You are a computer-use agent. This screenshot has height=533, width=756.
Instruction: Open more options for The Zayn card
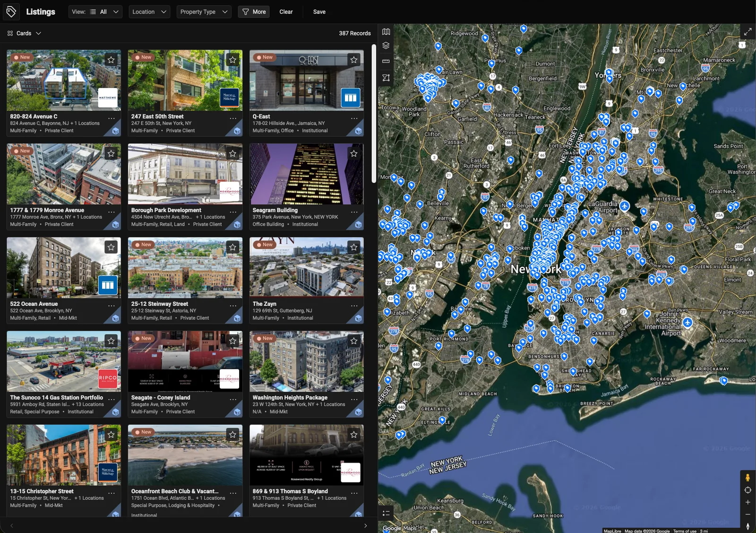coord(354,306)
